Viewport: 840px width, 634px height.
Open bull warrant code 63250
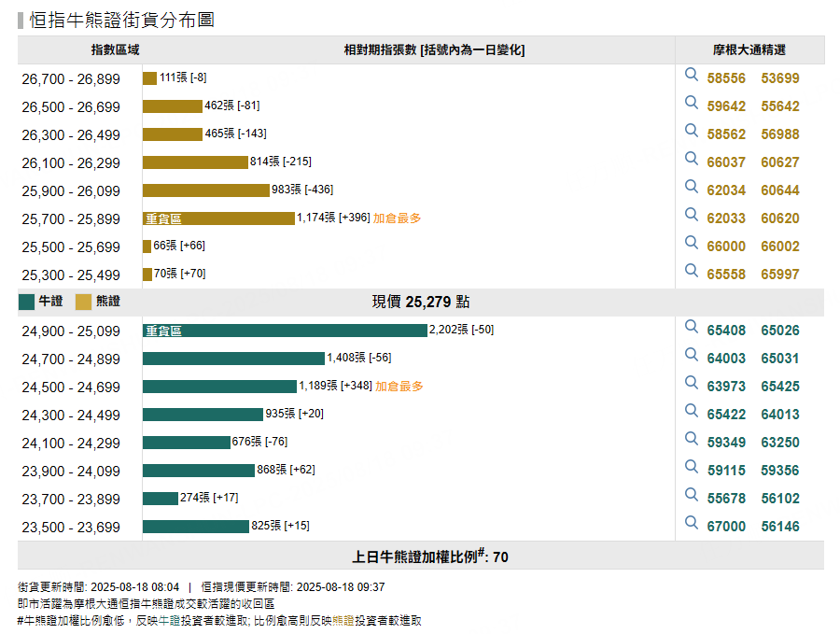click(x=780, y=443)
